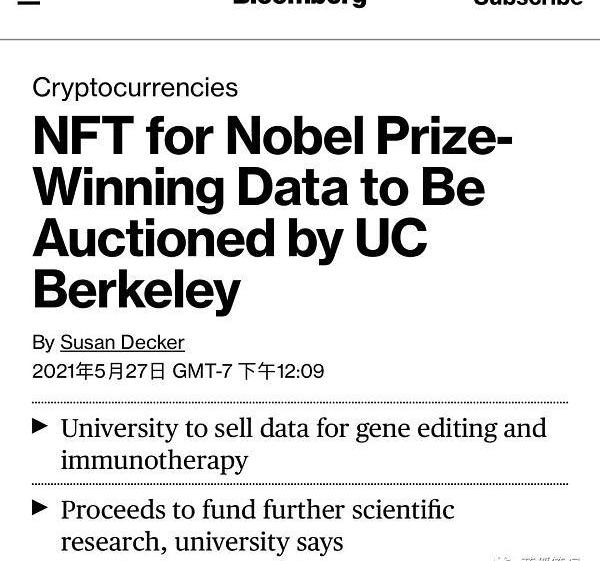The height and width of the screenshot is (561, 600).
Task: Click the word 'immunotherapy' in first bullet
Action: (154, 460)
